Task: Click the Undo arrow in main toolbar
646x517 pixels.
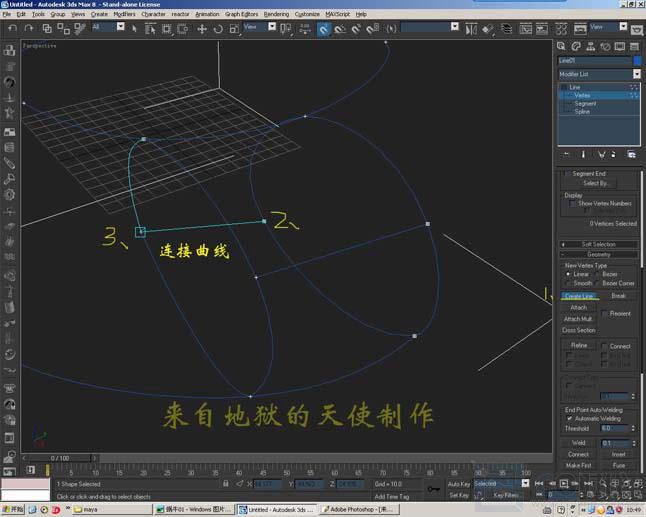Action: tap(12, 28)
